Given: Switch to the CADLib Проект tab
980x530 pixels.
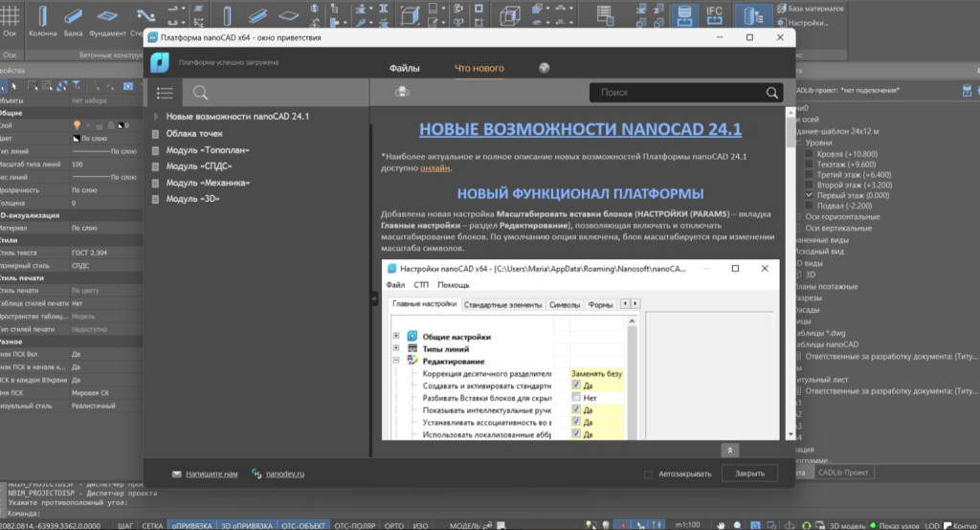Looking at the screenshot, I should 843,473.
